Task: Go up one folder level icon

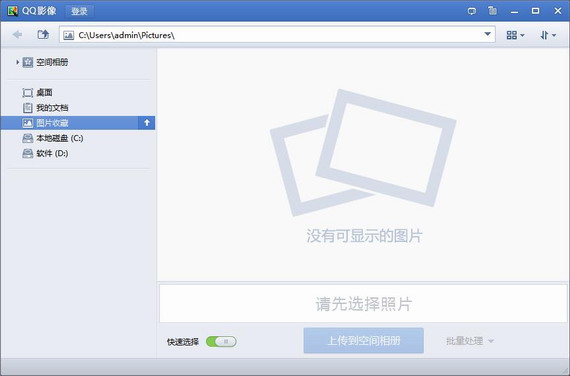Action: (x=43, y=35)
